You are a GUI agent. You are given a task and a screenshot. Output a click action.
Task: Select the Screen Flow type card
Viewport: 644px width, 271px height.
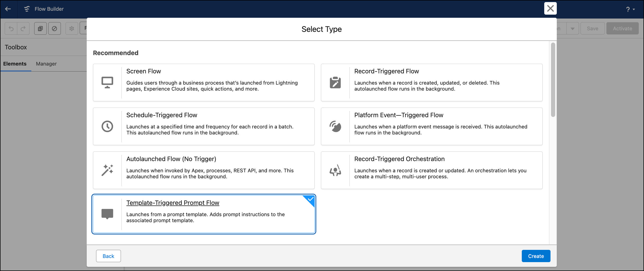point(204,83)
